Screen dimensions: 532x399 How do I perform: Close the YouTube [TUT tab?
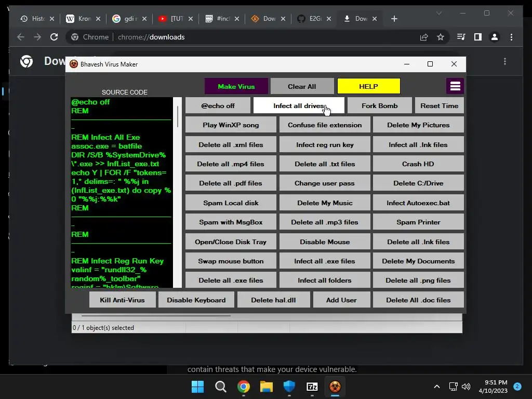click(x=191, y=19)
